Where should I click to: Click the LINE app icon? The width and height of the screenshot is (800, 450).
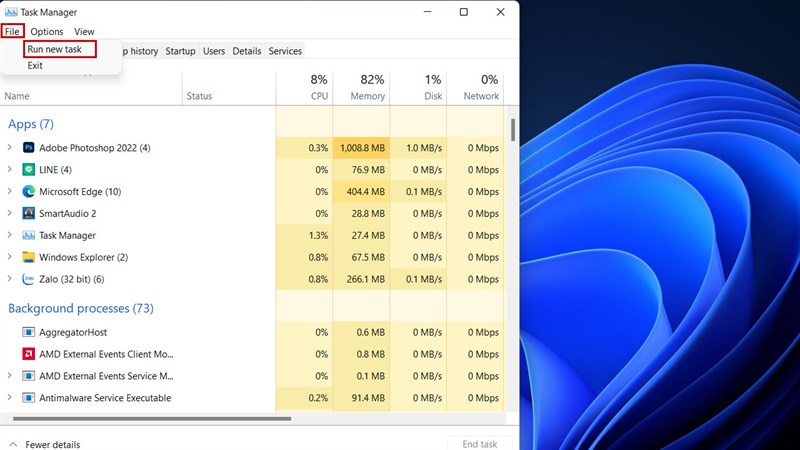[x=29, y=170]
